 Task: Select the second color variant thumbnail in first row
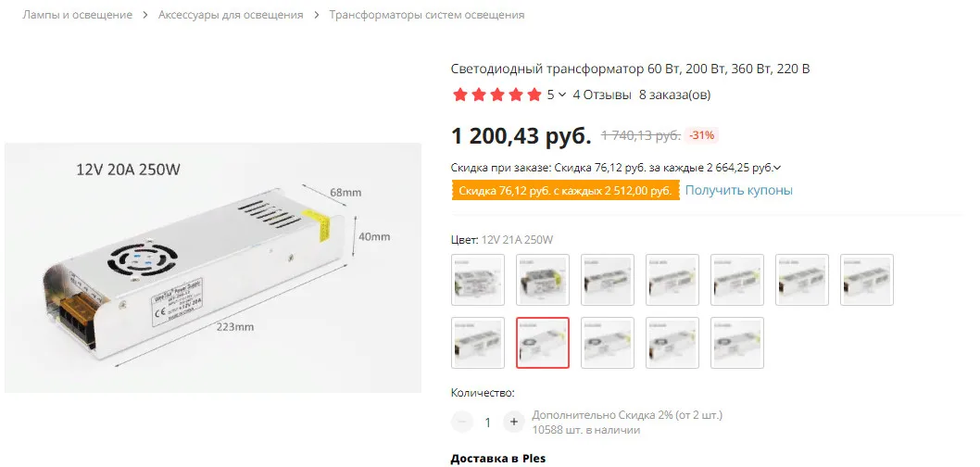coord(543,280)
